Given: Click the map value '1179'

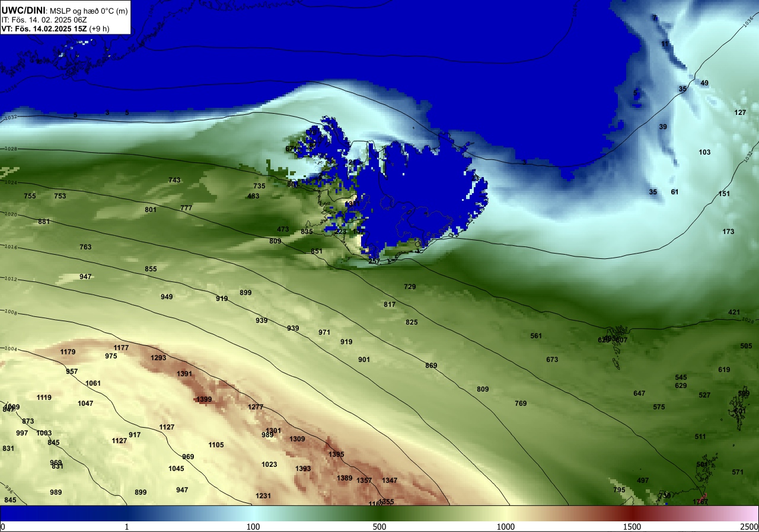Looking at the screenshot, I should pos(68,352).
